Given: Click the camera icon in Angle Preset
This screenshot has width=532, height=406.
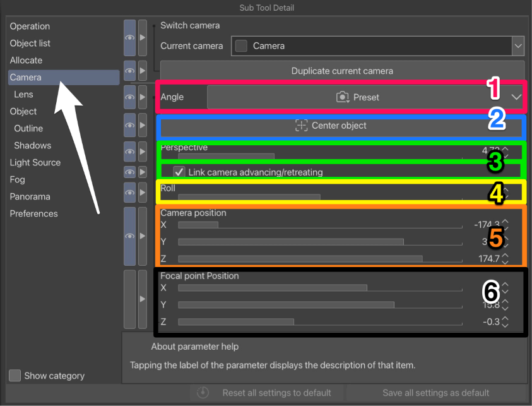Looking at the screenshot, I should click(342, 97).
